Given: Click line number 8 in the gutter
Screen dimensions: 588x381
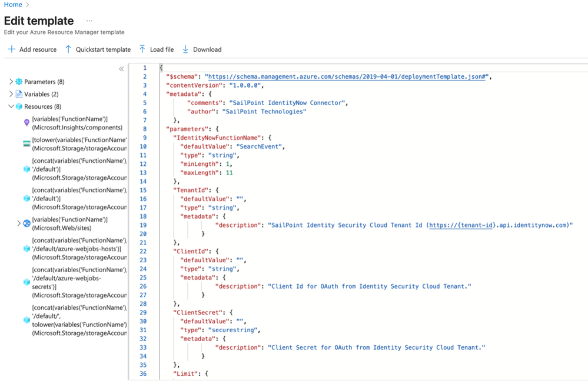Looking at the screenshot, I should pyautogui.click(x=144, y=129).
